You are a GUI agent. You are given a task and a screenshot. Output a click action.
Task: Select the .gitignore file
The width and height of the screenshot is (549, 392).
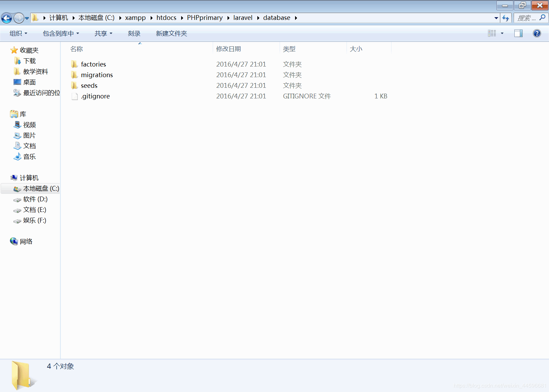tap(95, 96)
